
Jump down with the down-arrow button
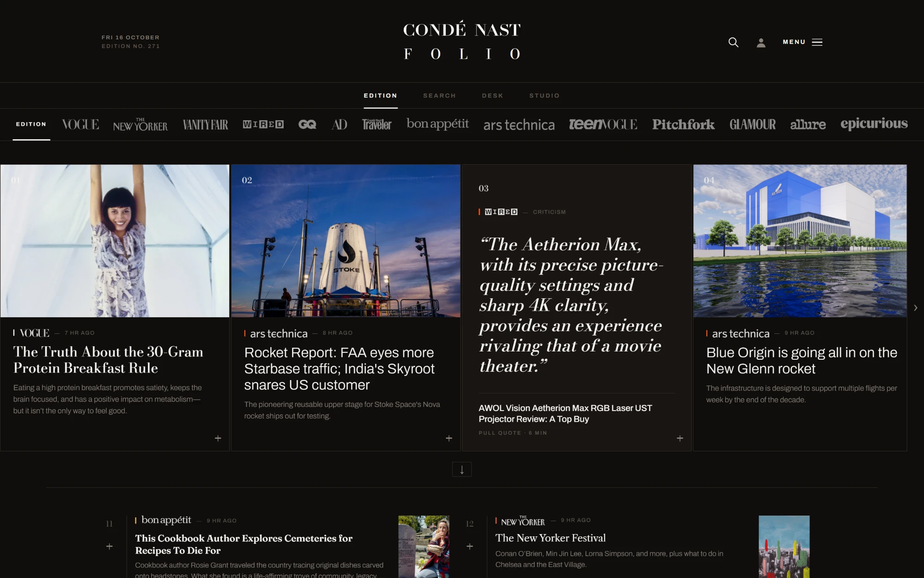coord(462,469)
